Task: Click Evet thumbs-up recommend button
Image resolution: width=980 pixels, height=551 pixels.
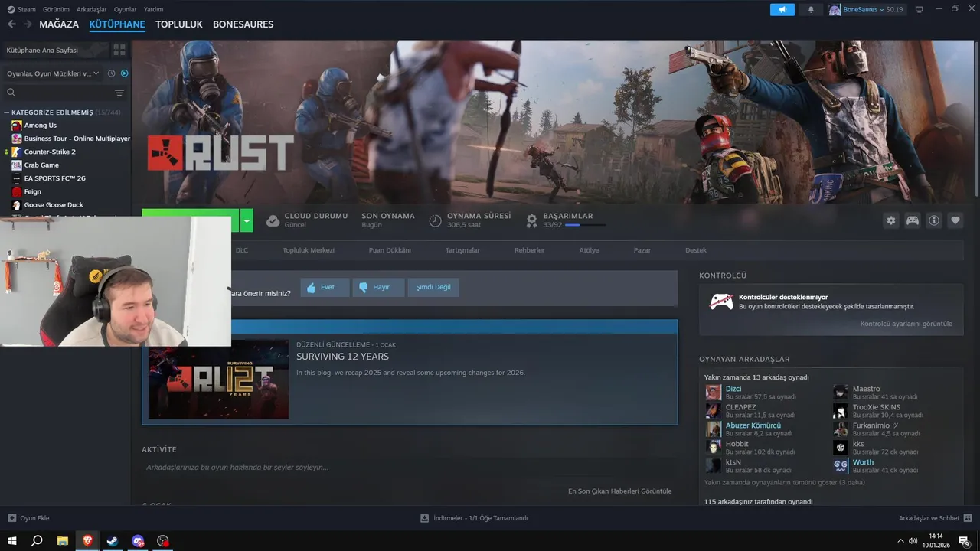Action: (325, 288)
